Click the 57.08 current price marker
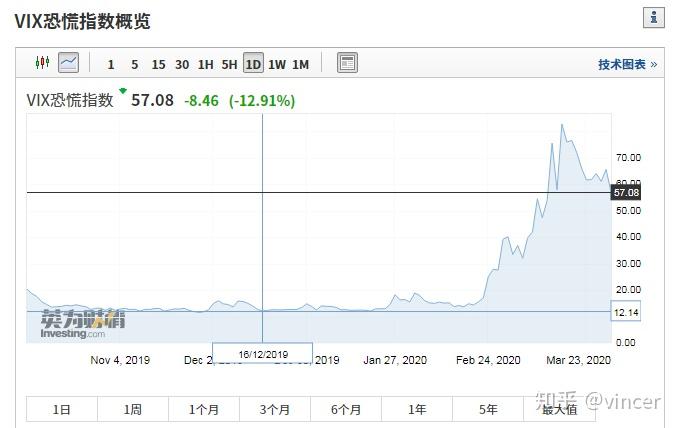This screenshot has height=428, width=677. (626, 193)
